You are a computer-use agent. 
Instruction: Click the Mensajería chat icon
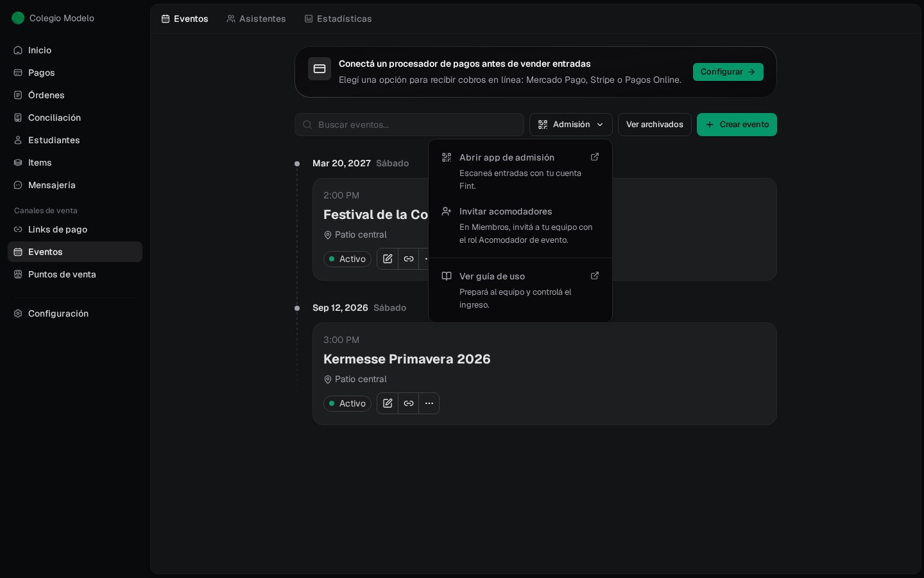tap(18, 185)
